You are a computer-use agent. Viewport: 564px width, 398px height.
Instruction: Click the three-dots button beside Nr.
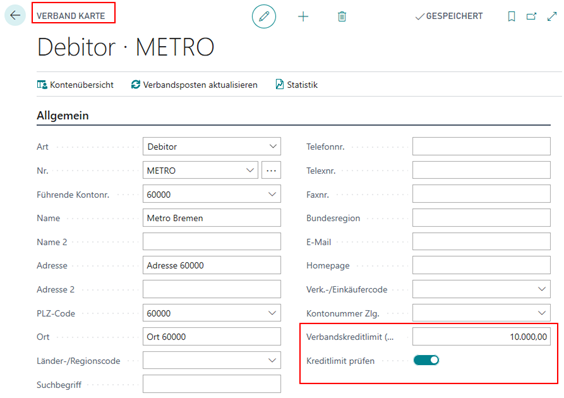pyautogui.click(x=271, y=170)
